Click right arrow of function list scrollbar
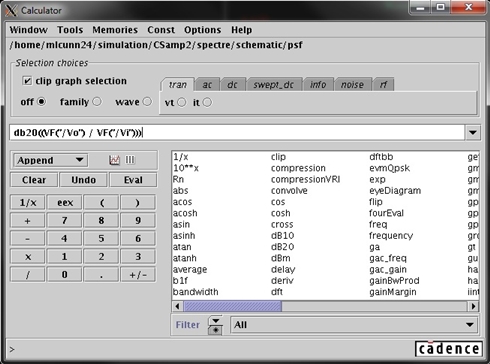 click(x=473, y=306)
